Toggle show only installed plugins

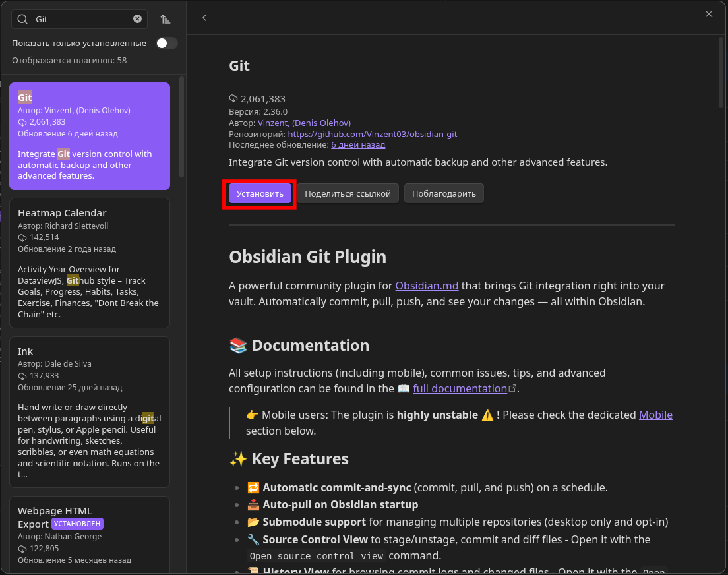(166, 44)
